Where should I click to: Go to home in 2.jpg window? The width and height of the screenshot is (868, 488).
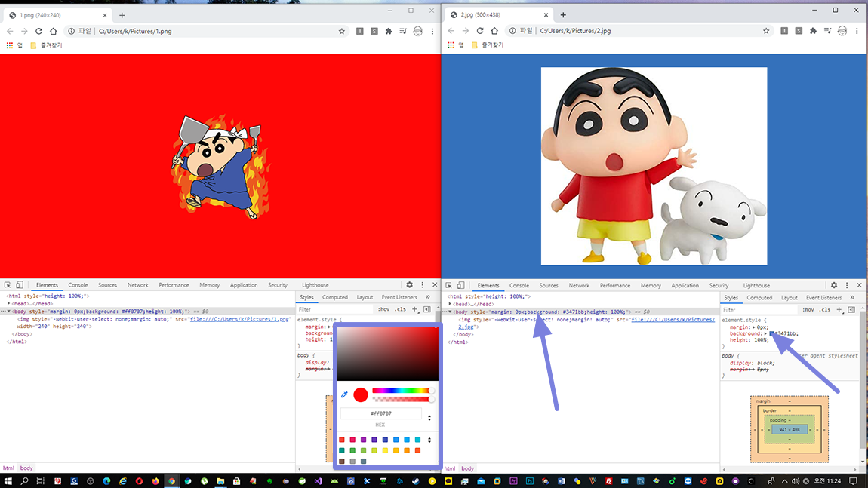click(494, 31)
